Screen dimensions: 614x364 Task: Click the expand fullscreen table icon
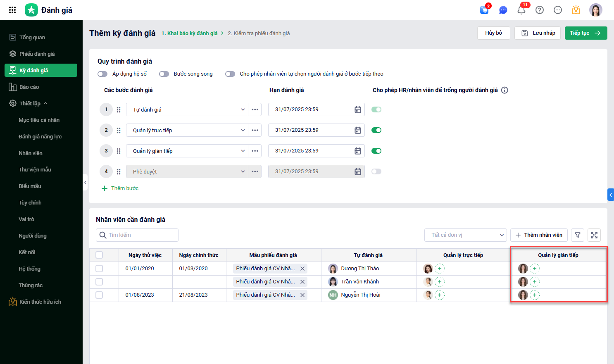pyautogui.click(x=594, y=235)
